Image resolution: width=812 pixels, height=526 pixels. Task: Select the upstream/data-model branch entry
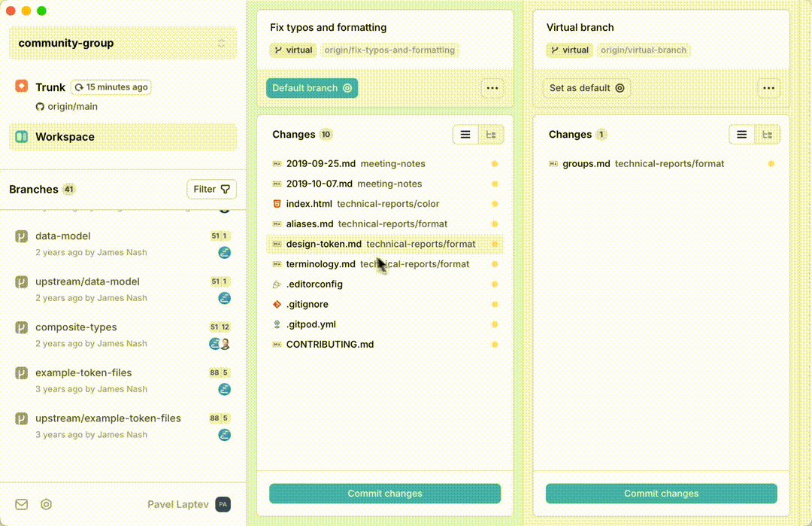(123, 290)
